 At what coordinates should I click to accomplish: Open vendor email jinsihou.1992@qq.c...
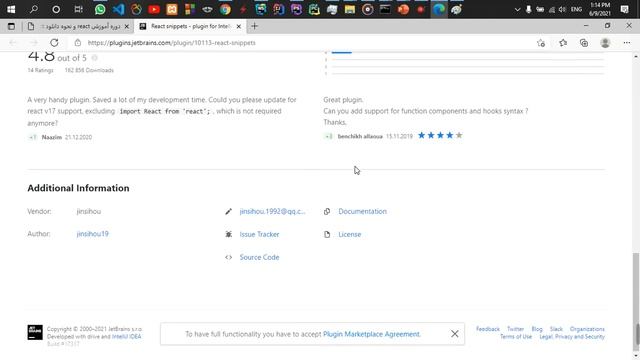[272, 211]
